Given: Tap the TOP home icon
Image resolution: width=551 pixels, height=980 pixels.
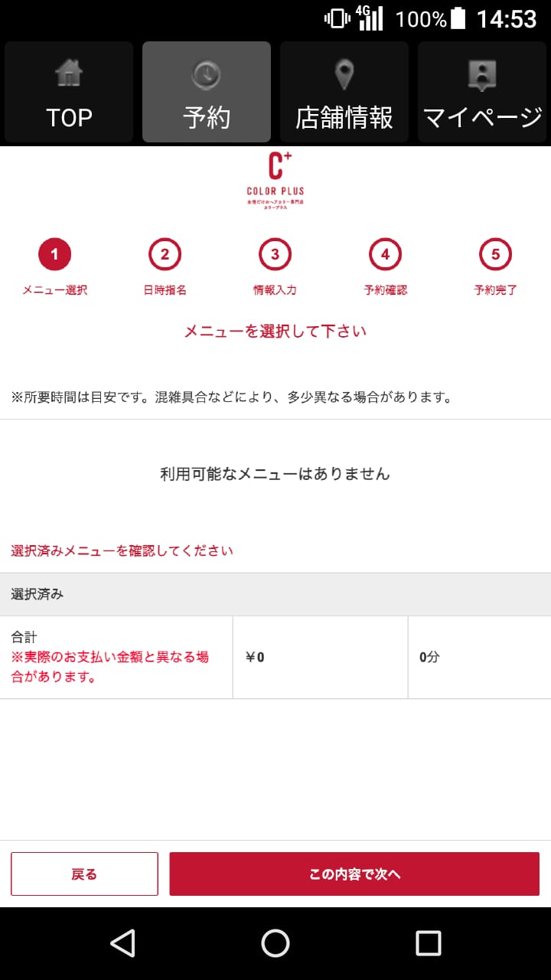Looking at the screenshot, I should click(69, 73).
